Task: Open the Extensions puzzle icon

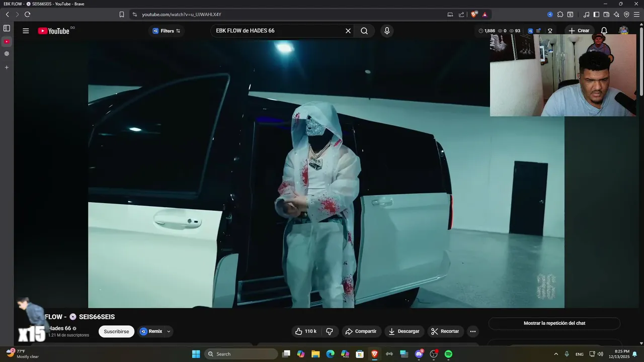Action: tap(560, 15)
